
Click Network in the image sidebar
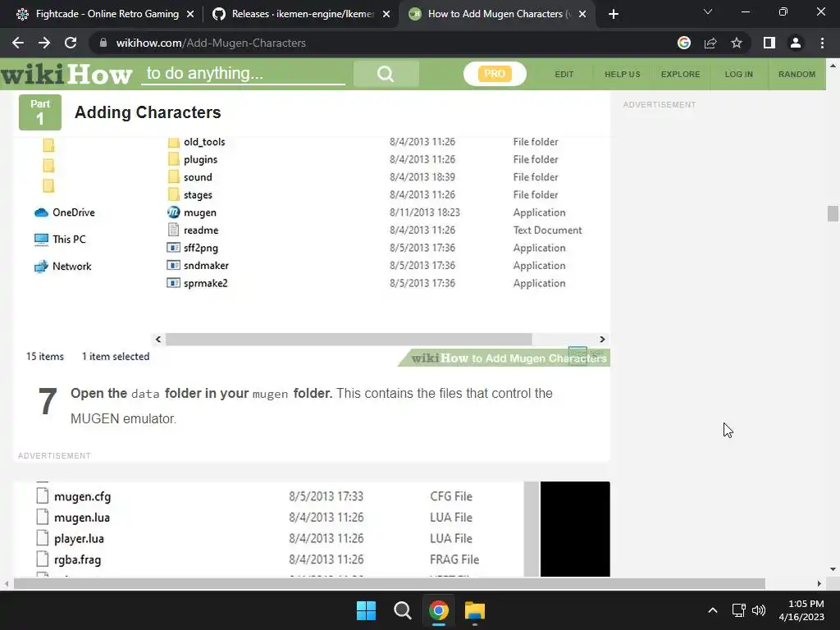click(62, 267)
